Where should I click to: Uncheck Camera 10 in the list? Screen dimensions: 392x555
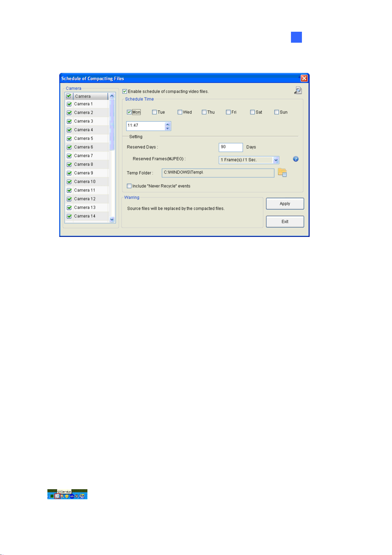click(69, 181)
